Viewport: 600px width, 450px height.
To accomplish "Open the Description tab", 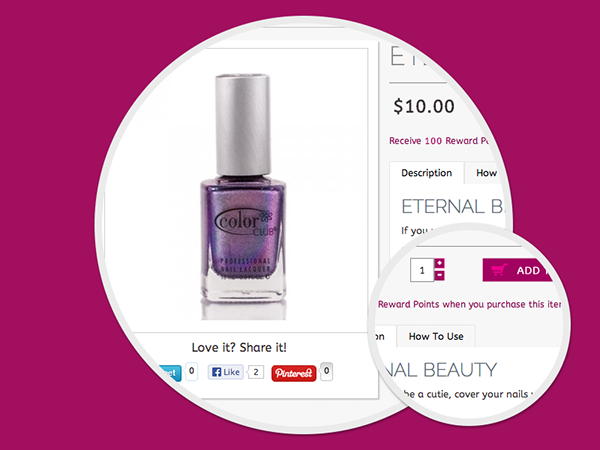I will point(427,173).
